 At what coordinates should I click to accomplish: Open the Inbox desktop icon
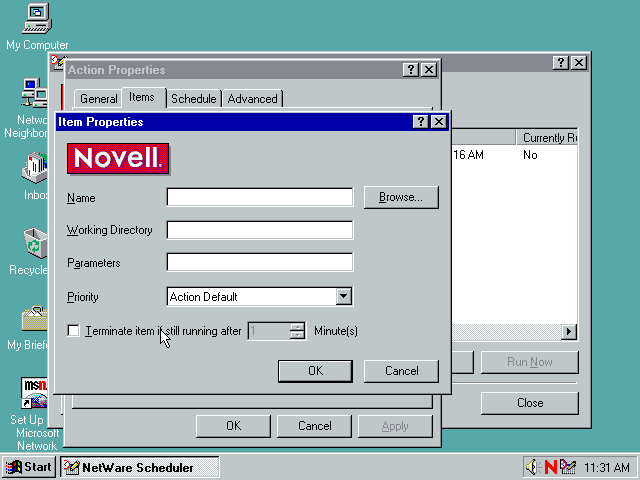pyautogui.click(x=34, y=167)
